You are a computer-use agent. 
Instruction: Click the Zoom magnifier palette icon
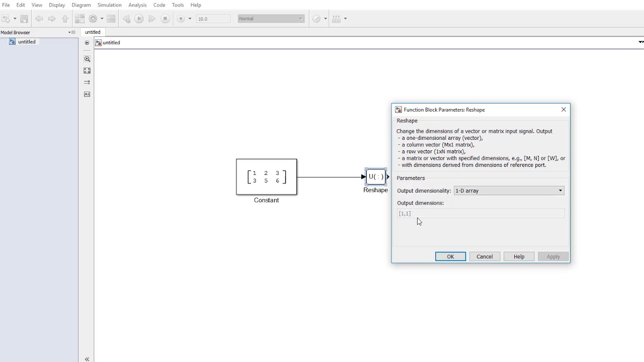pos(87,59)
